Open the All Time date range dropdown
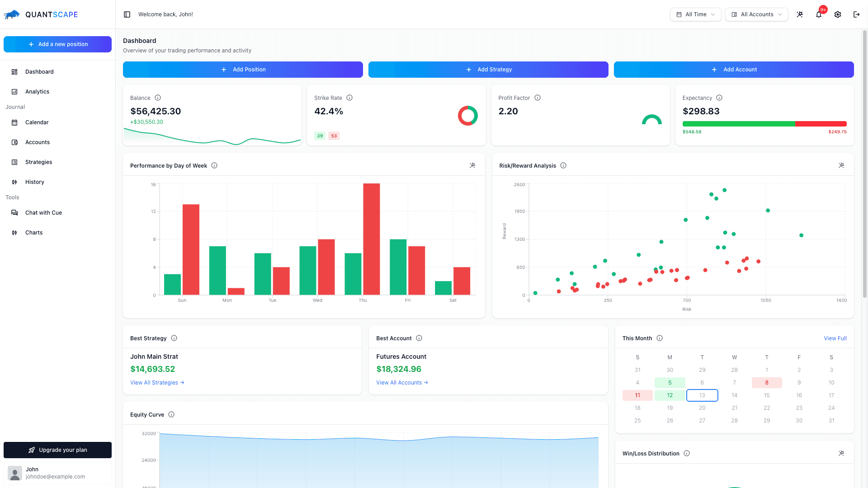The height and width of the screenshot is (488, 868). coord(695,14)
